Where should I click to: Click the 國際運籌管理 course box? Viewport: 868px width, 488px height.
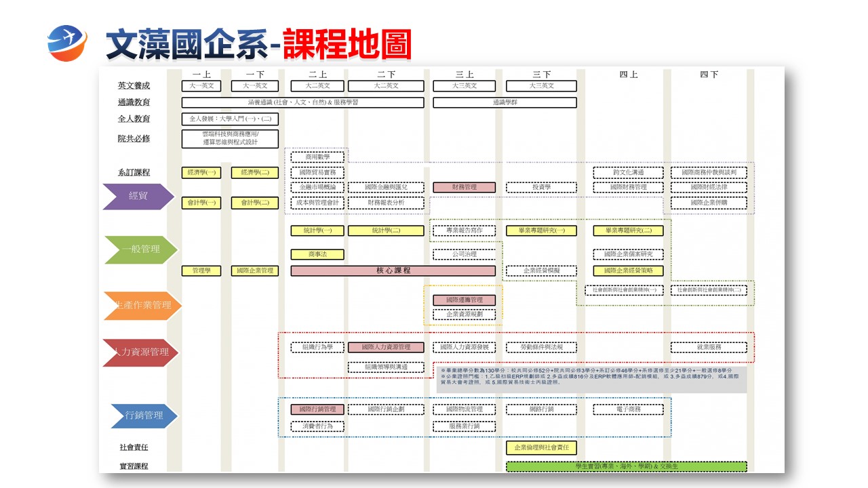coord(464,300)
